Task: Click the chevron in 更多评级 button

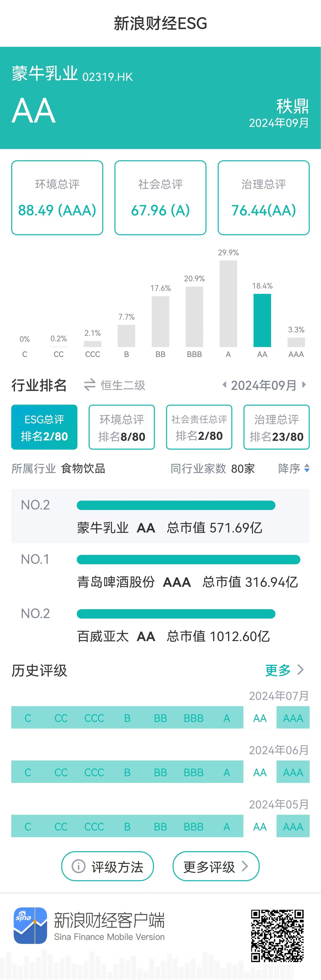Action: (245, 866)
